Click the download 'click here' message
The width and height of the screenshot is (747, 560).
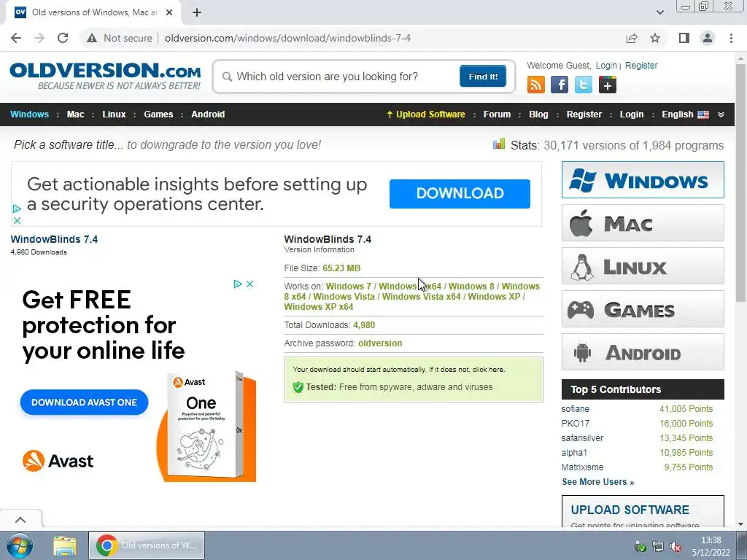(x=399, y=369)
